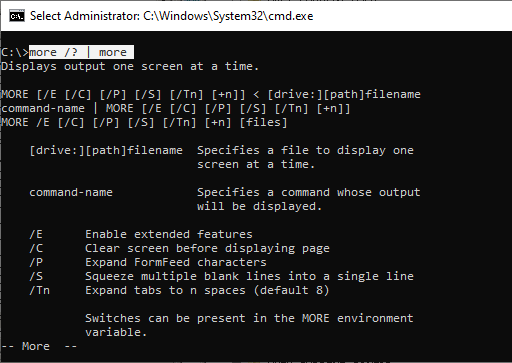This screenshot has height=363, width=512.
Task: Click 'Squeeze multiple blank lines' description line
Action: [x=249, y=276]
